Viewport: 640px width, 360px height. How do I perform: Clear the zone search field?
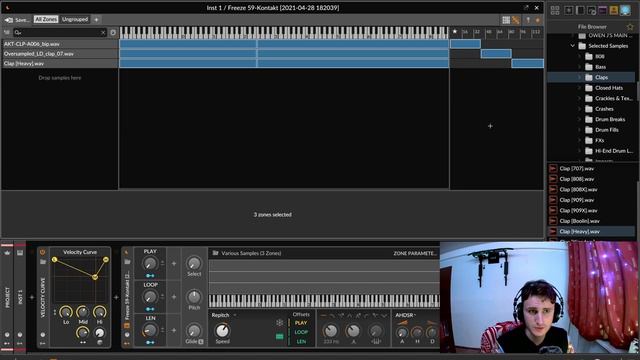pyautogui.click(x=103, y=33)
